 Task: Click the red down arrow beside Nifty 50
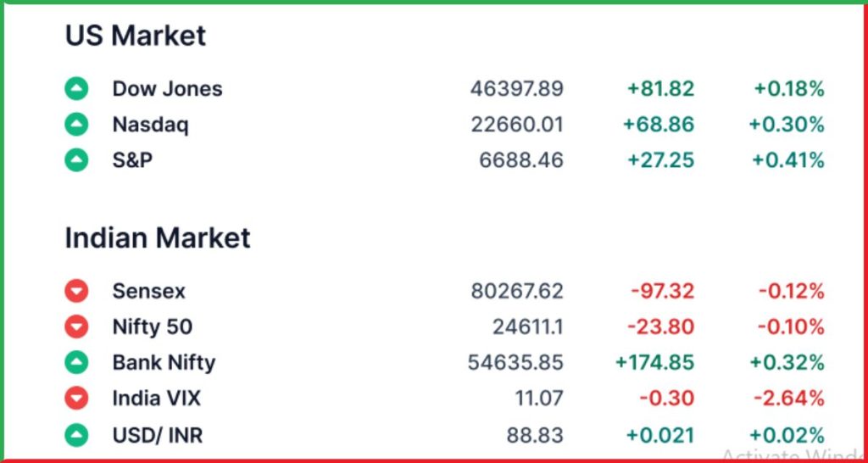coord(76,326)
